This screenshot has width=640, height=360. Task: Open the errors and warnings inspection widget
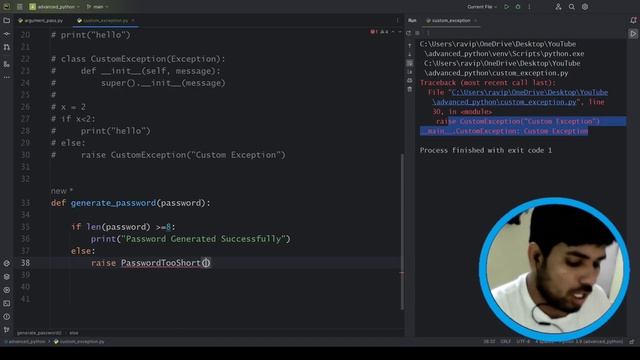pos(380,32)
